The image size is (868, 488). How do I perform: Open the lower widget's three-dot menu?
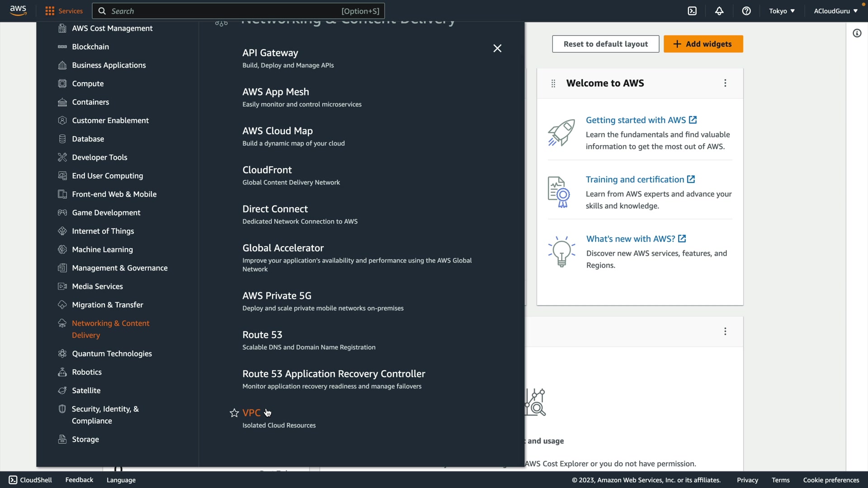[x=725, y=332]
